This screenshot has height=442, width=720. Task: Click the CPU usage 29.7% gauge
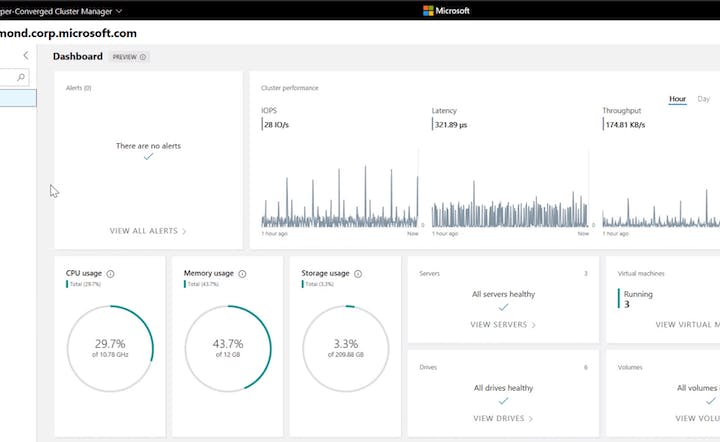[110, 348]
